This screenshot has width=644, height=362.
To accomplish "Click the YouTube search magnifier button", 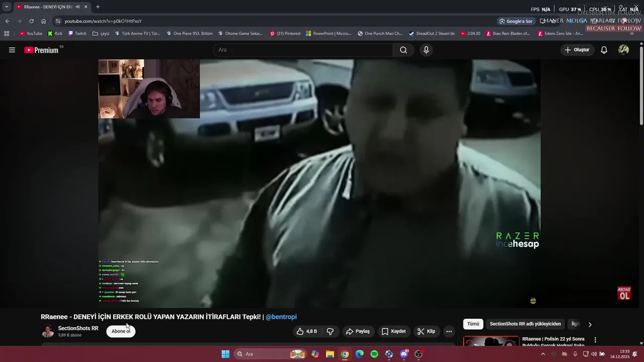I will pos(404,50).
